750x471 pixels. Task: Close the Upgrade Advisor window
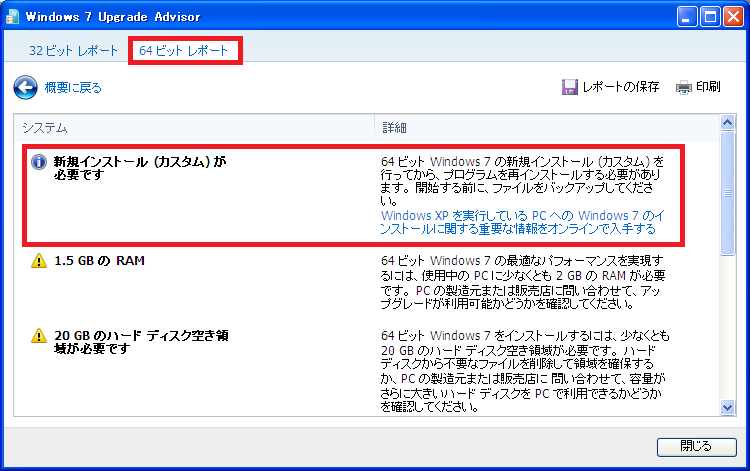[x=733, y=17]
